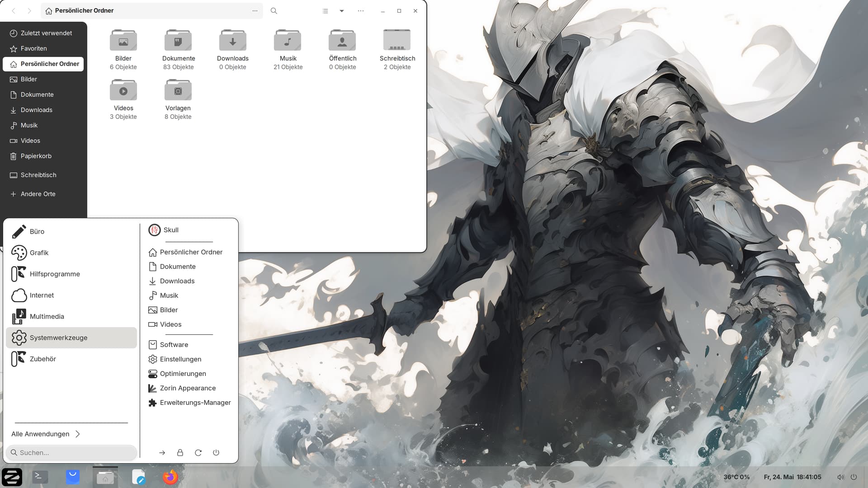The height and width of the screenshot is (488, 868).
Task: Open the Grafik category in app menu
Action: 71,253
